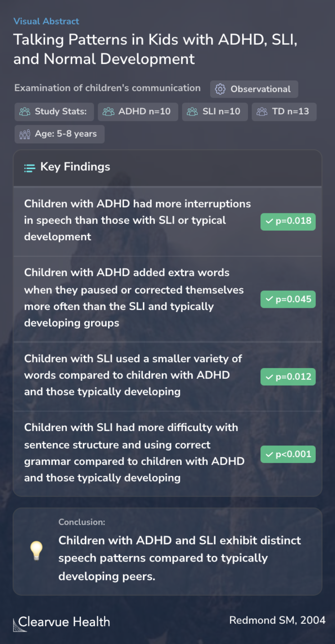Screen dimensions: 335x644
Task: Click the Clearvue Health logo icon
Action: point(19,625)
